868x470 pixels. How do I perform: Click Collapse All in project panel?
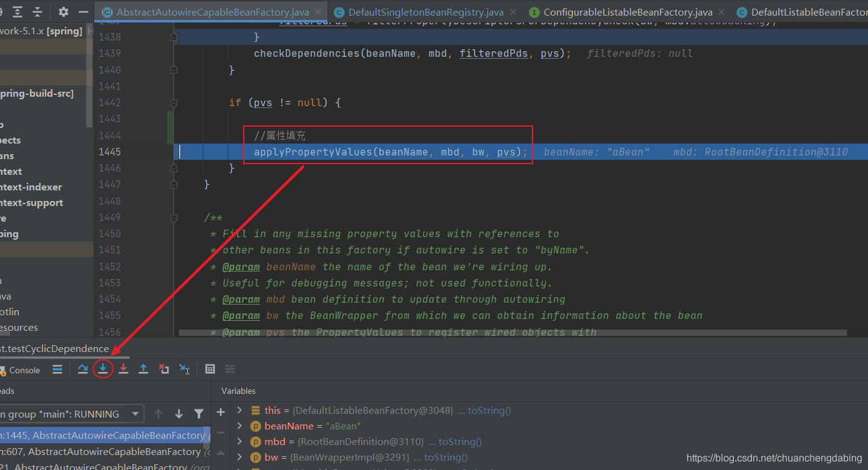(x=37, y=12)
